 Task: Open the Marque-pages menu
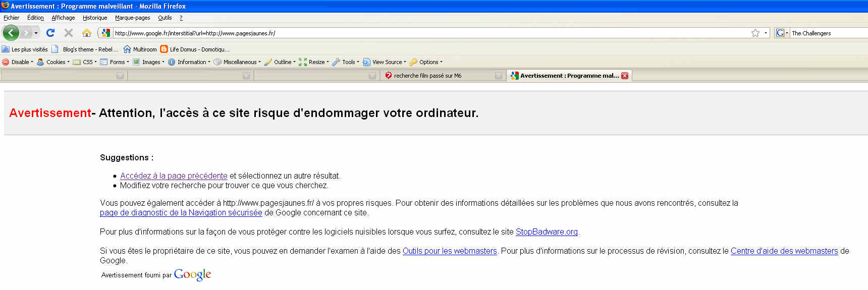133,18
